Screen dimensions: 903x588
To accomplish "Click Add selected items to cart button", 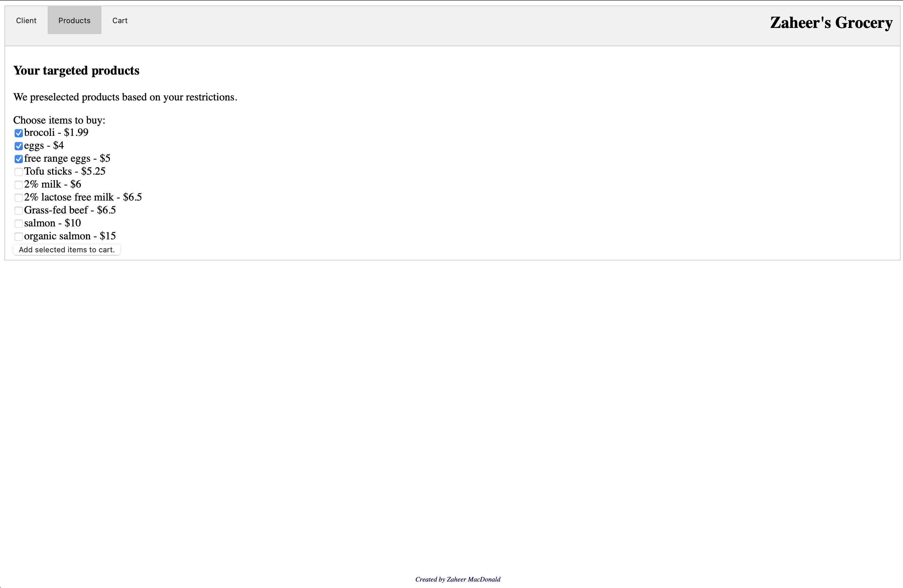I will (67, 250).
